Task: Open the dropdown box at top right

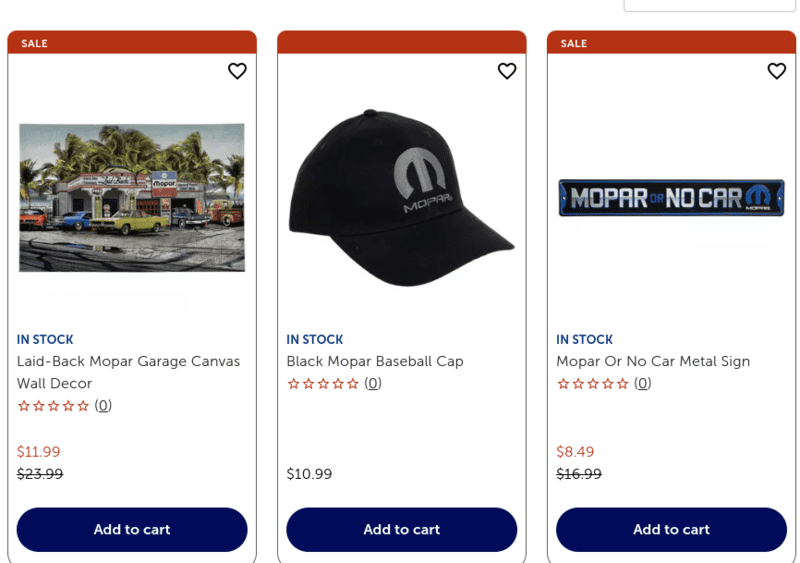Action: (x=709, y=5)
